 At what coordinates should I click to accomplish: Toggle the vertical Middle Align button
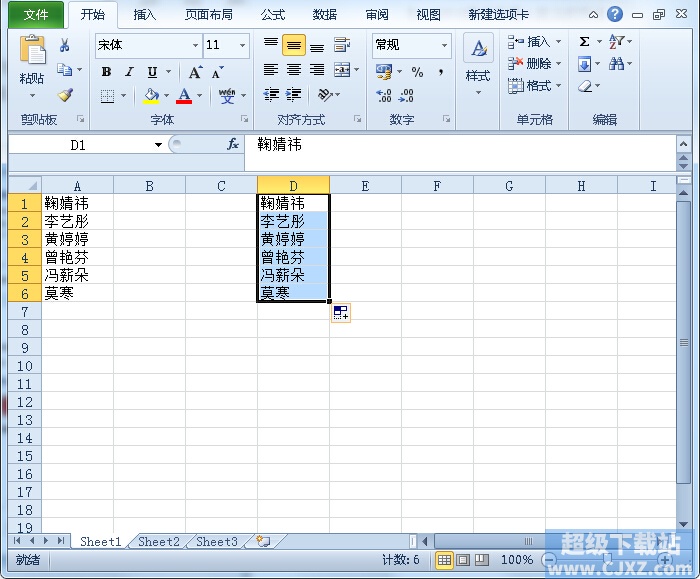tap(293, 46)
